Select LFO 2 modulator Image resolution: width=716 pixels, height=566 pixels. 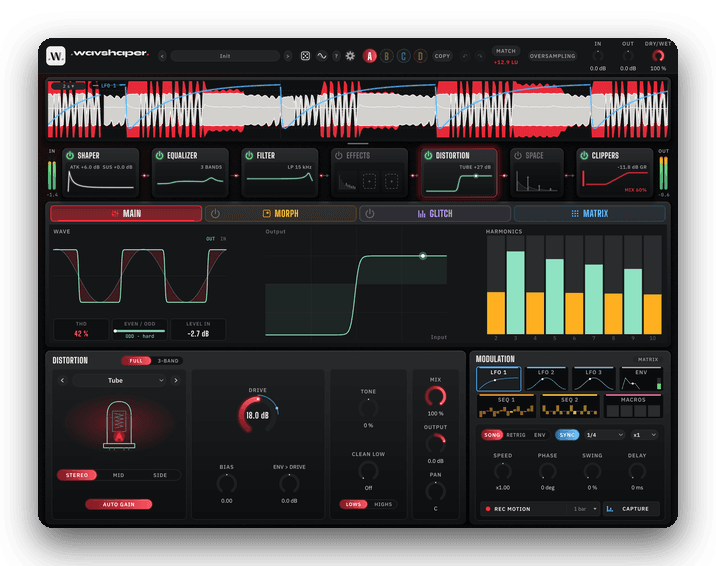pos(546,379)
